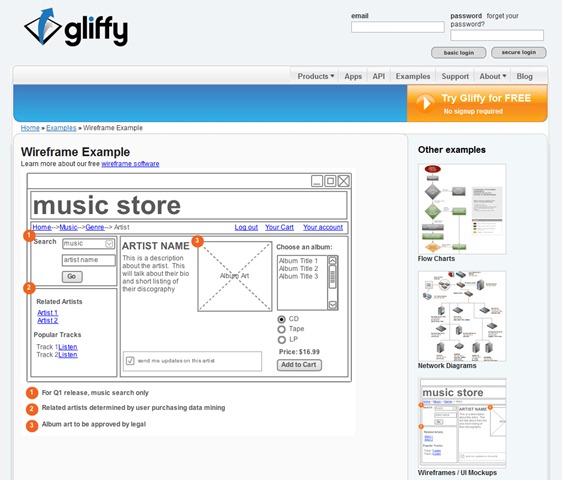Select the Tape radio button
This screenshot has width=562, height=480.
click(x=282, y=329)
